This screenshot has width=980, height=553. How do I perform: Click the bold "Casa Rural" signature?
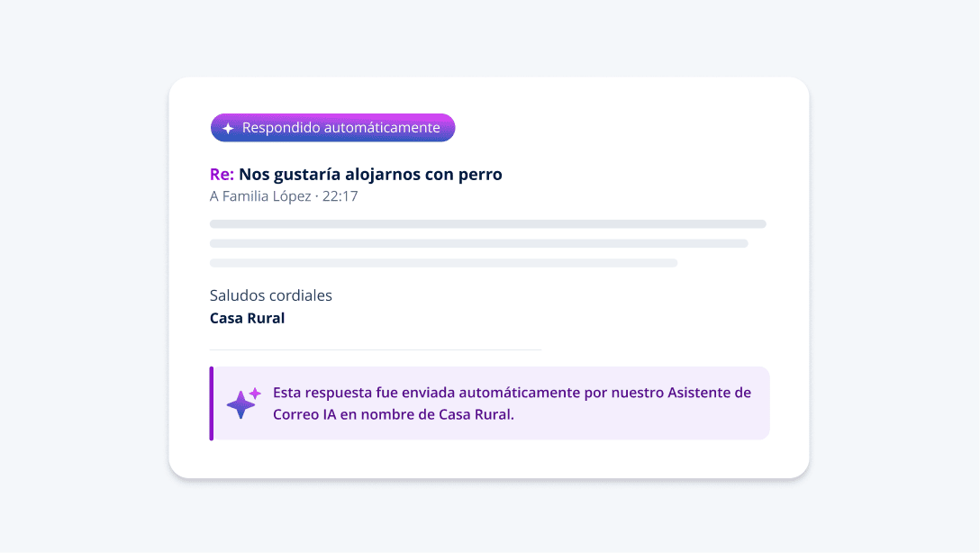click(247, 318)
